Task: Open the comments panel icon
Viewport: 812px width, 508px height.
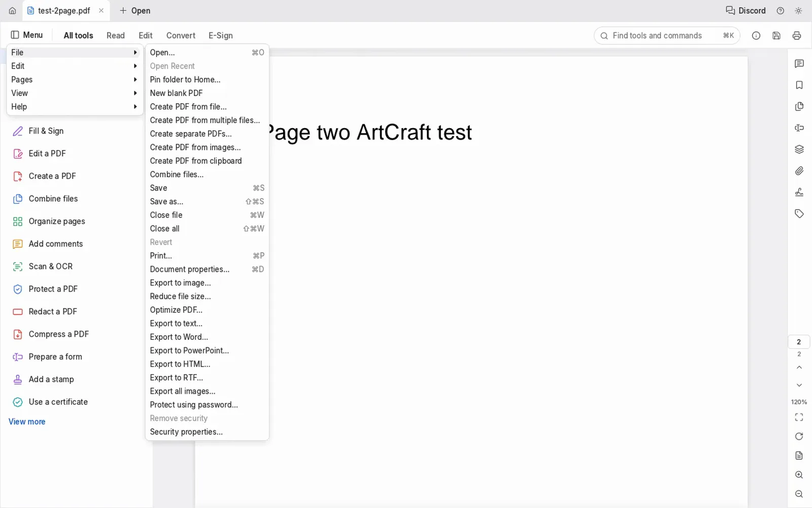Action: pyautogui.click(x=799, y=63)
